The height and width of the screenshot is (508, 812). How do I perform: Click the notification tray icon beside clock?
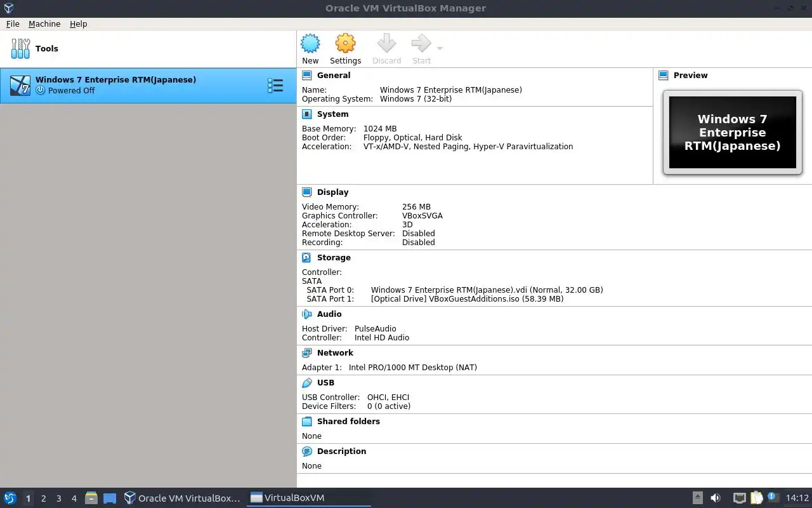point(772,497)
